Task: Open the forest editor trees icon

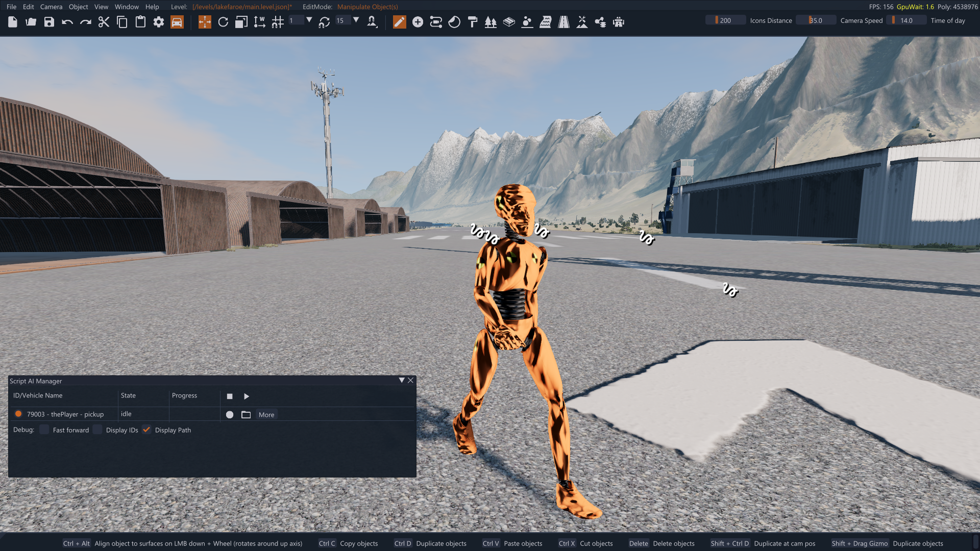Action: (x=491, y=22)
